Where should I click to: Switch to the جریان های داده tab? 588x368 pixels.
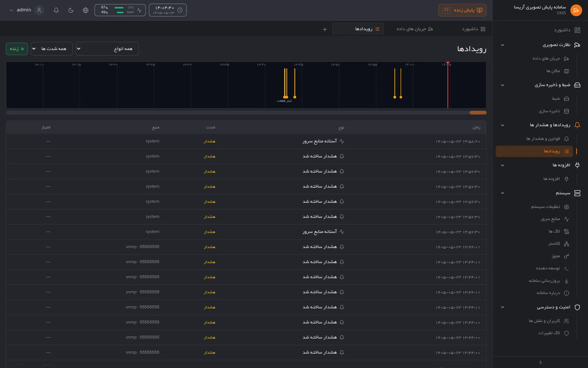point(415,29)
